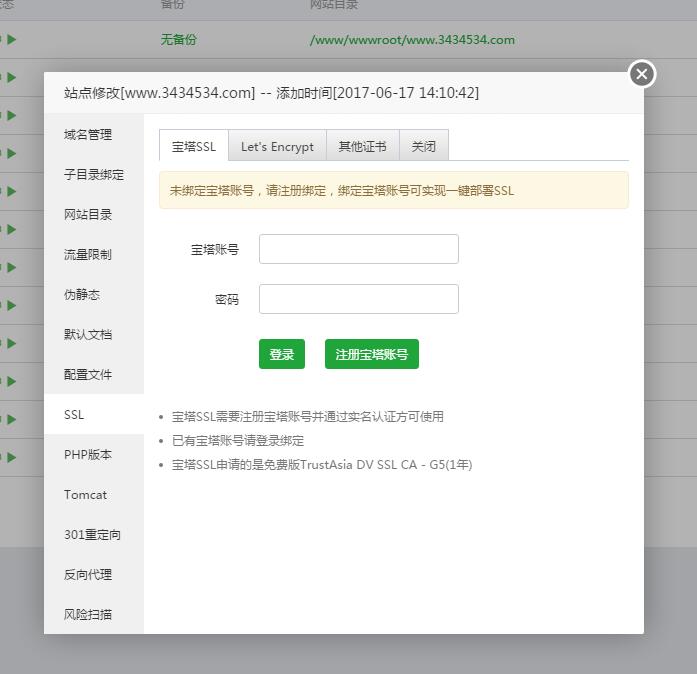Click the note 已有宝塔账号请登录绑定
Screen dimensions: 697x674
point(238,441)
